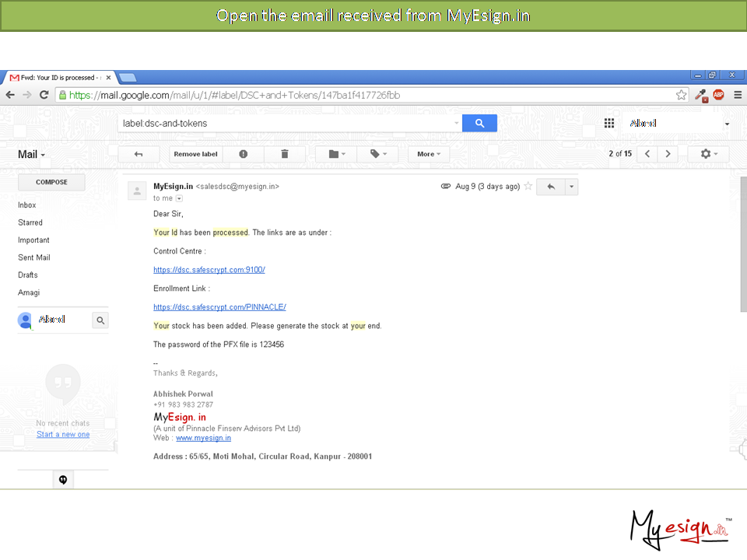747x560 pixels.
Task: Show details arrow next to 'to me'
Action: pyautogui.click(x=179, y=198)
